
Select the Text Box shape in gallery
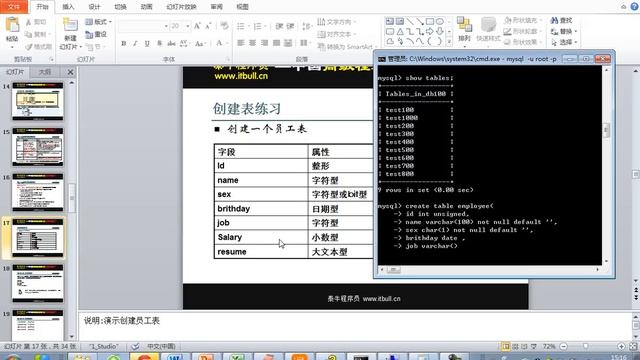pyautogui.click(x=390, y=21)
